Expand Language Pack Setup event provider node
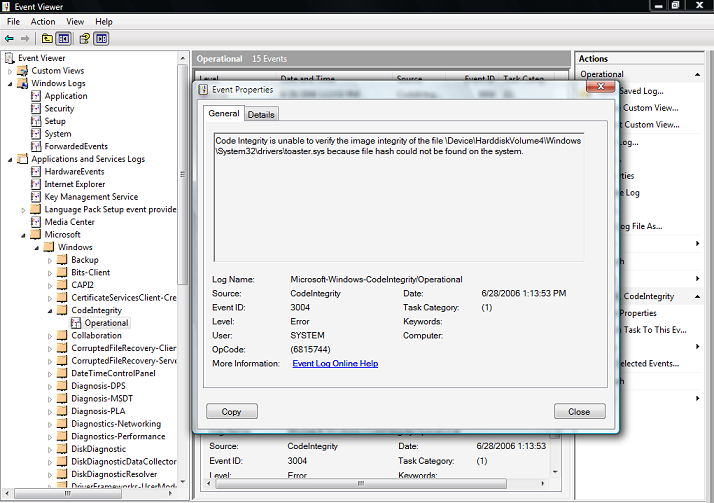 point(23,210)
